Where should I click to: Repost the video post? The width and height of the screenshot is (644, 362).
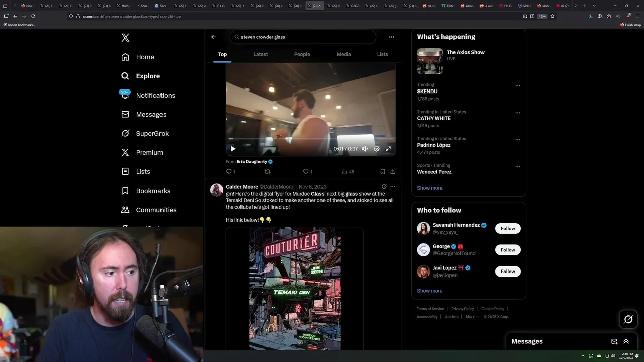pyautogui.click(x=267, y=172)
